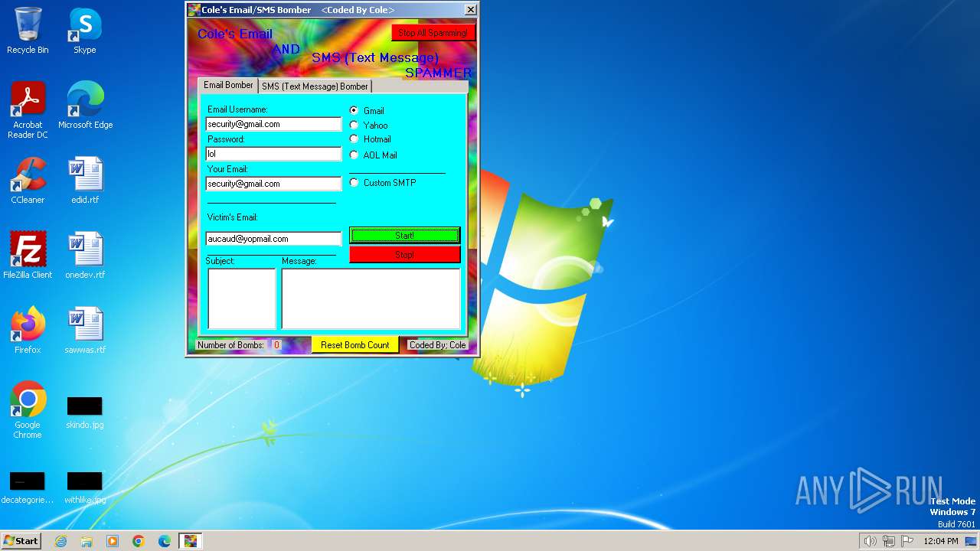Click the Stop All Spamming! button
Viewport: 980px width, 551px height.
(433, 33)
